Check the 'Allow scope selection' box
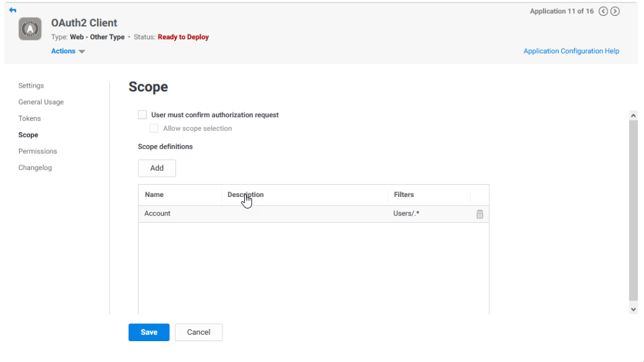Screen dimensions: 644x362 [154, 128]
